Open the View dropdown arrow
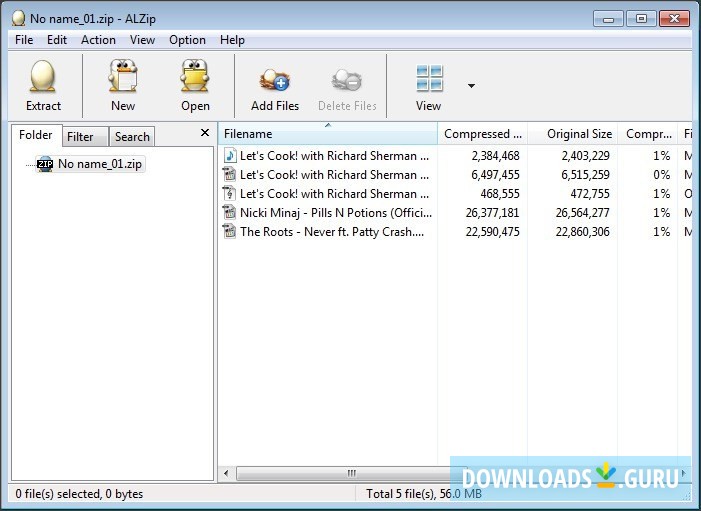The width and height of the screenshot is (701, 511). 471,85
